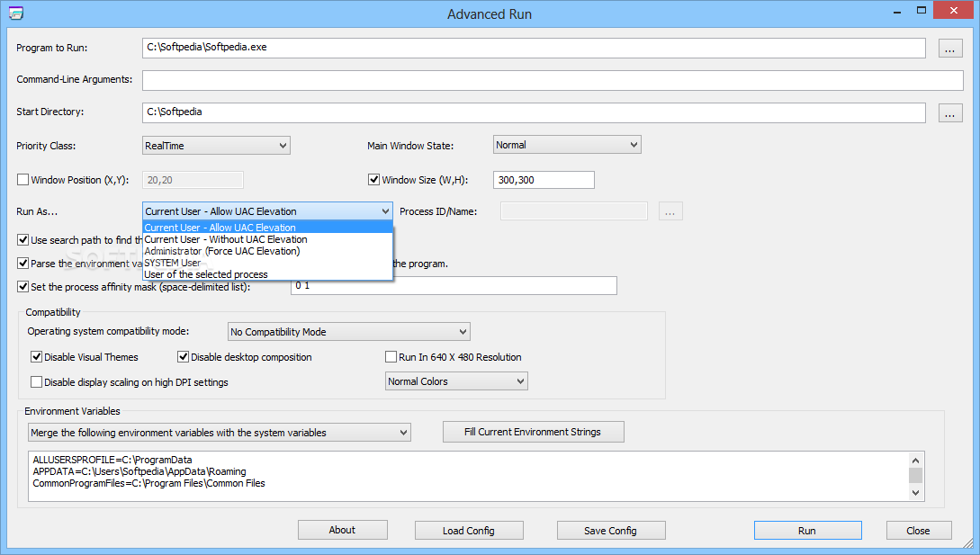Open the About dialog
The width and height of the screenshot is (980, 555).
tap(343, 530)
